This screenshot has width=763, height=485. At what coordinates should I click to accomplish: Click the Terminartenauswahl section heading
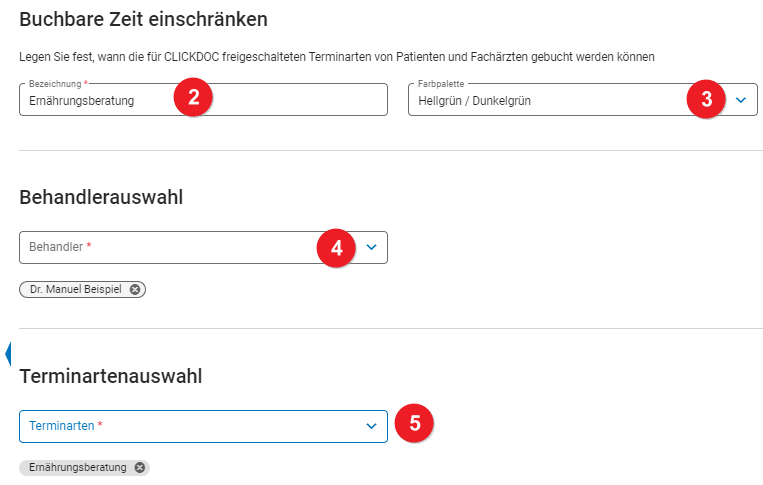111,377
